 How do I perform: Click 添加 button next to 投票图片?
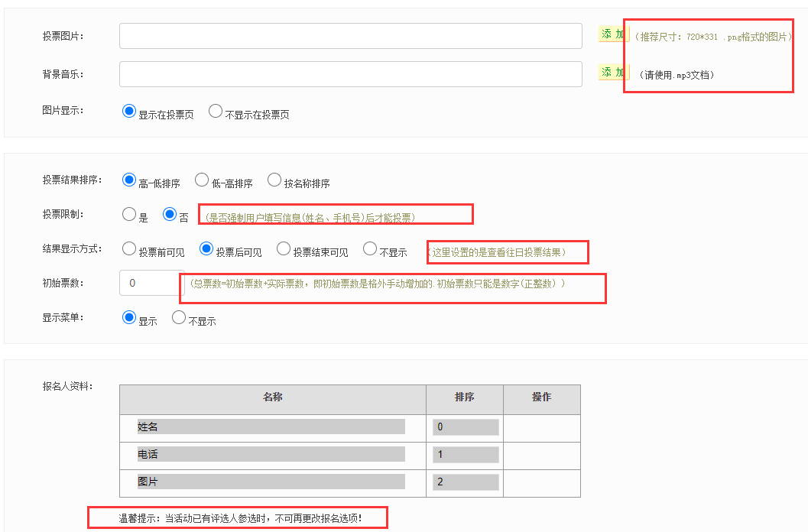coord(613,34)
